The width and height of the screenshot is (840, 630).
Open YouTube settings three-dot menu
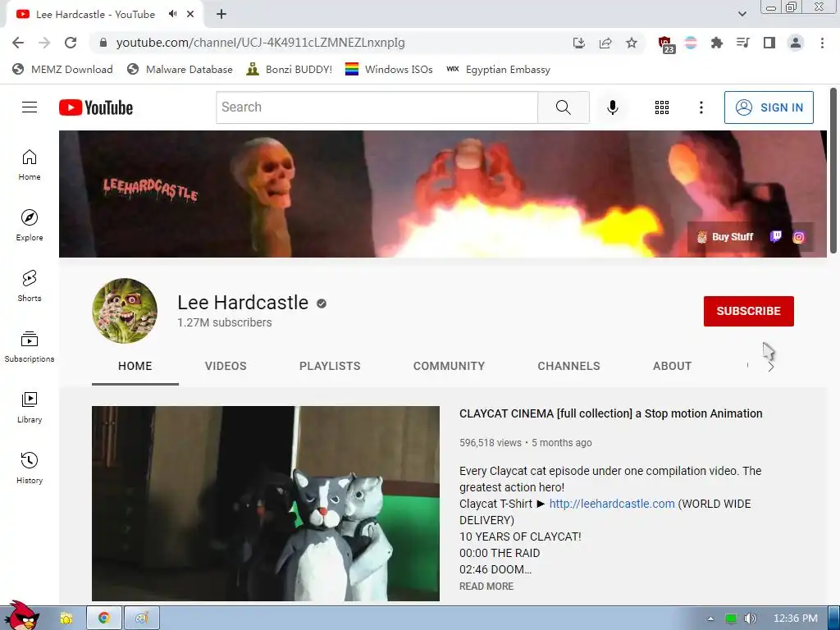click(701, 107)
